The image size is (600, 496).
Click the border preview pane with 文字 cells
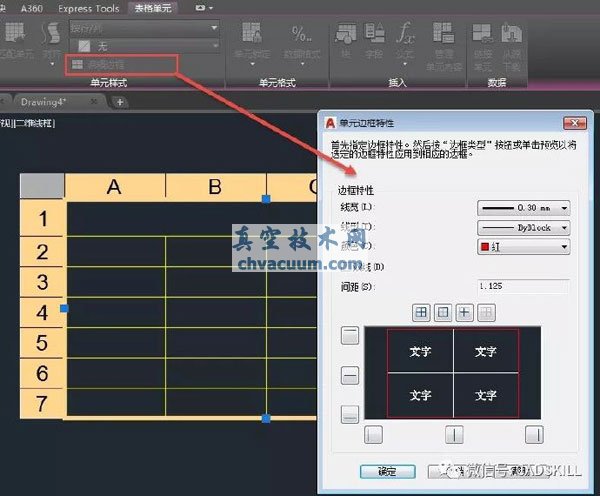pos(453,373)
